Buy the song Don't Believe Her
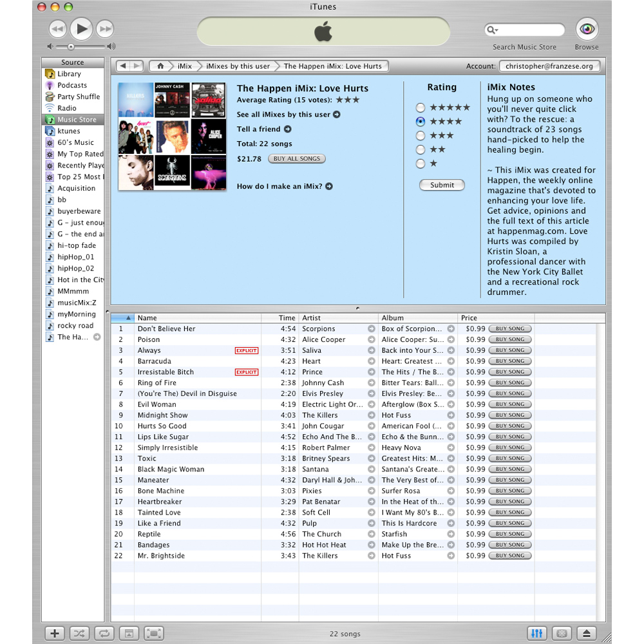 (509, 329)
